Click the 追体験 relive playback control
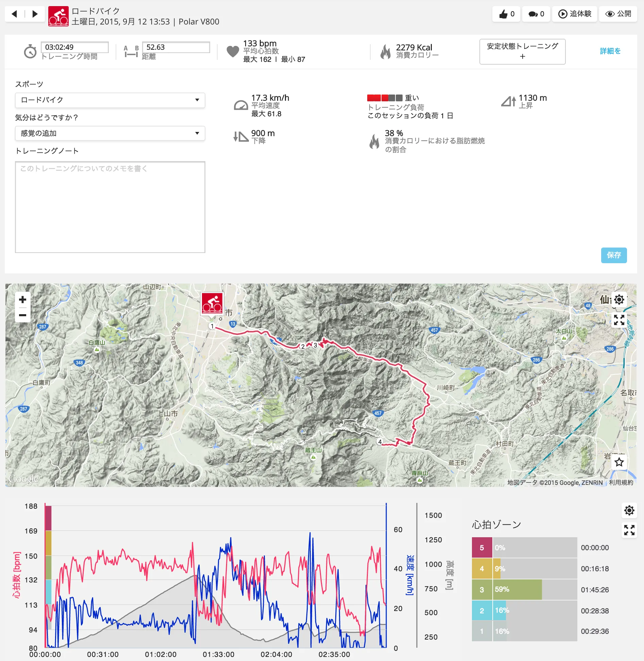This screenshot has height=661, width=644. [x=575, y=14]
